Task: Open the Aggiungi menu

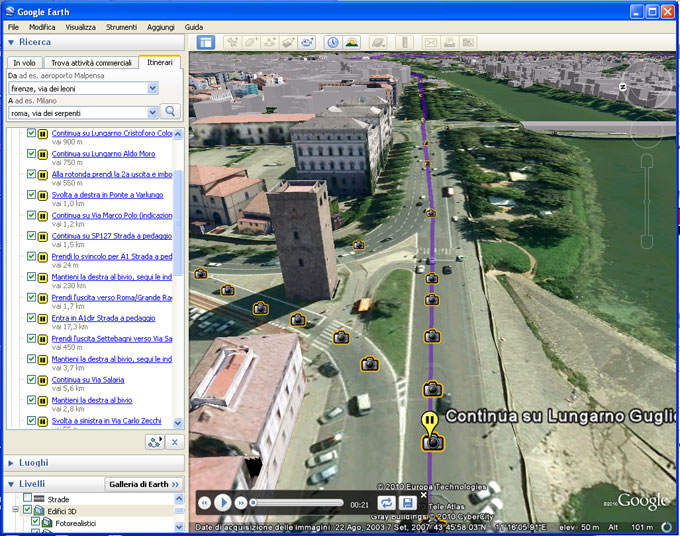Action: pyautogui.click(x=160, y=27)
